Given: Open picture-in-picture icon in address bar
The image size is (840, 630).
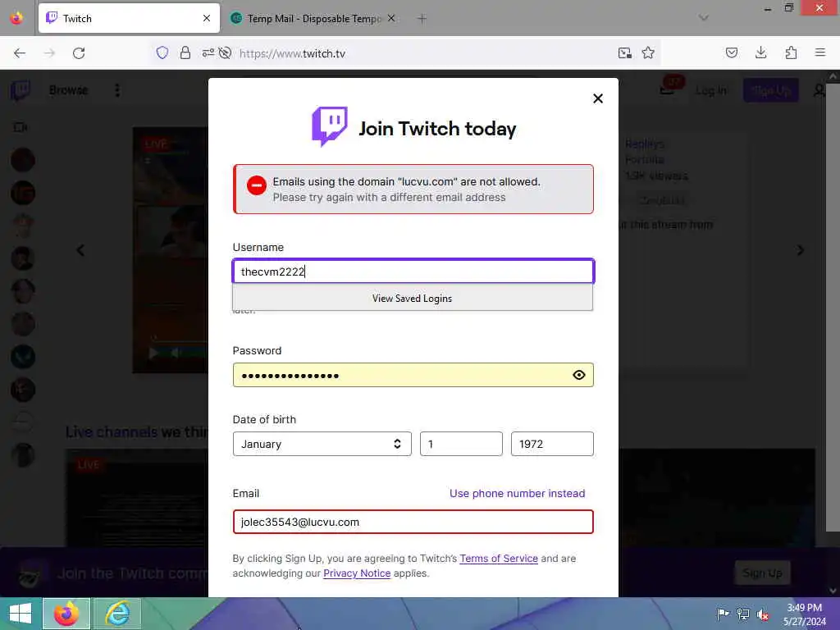Looking at the screenshot, I should tap(624, 52).
